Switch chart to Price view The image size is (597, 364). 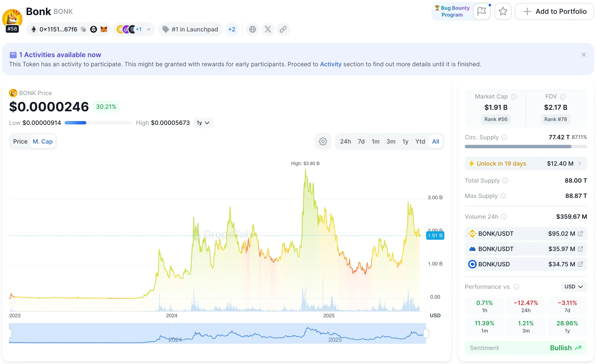(20, 141)
